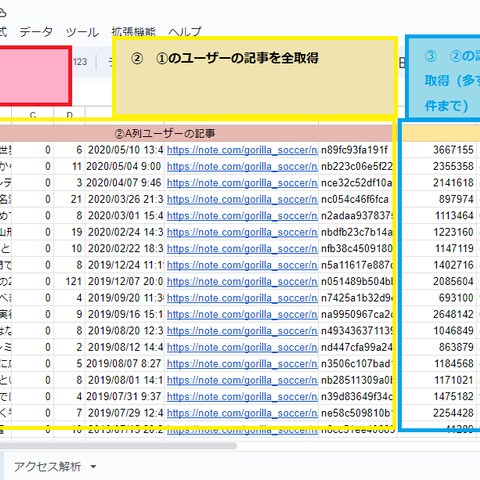This screenshot has width=480, height=480.
Task: Open the データ menu
Action: (36, 32)
